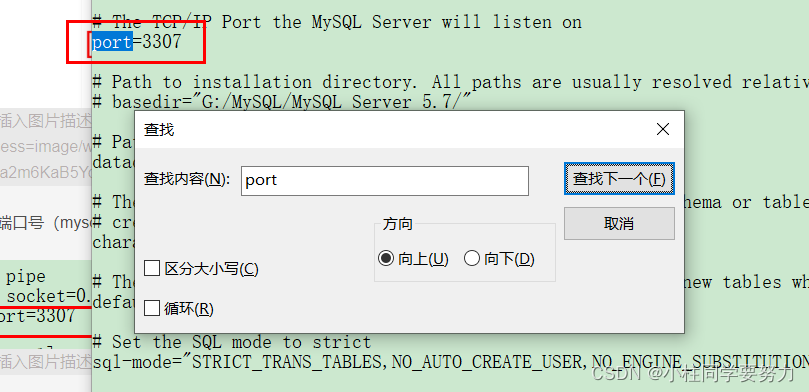Click the Find Next (查找下一个) button
This screenshot has height=392, width=809.
[x=619, y=179]
